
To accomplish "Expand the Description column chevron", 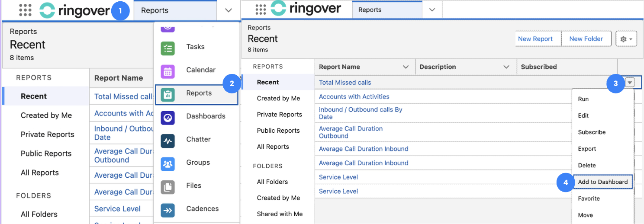I will (506, 67).
